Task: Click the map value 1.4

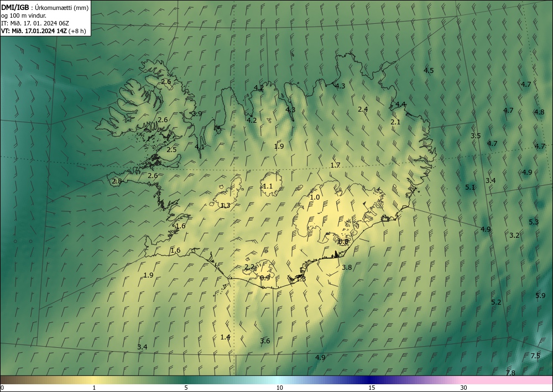Action: tap(226, 337)
